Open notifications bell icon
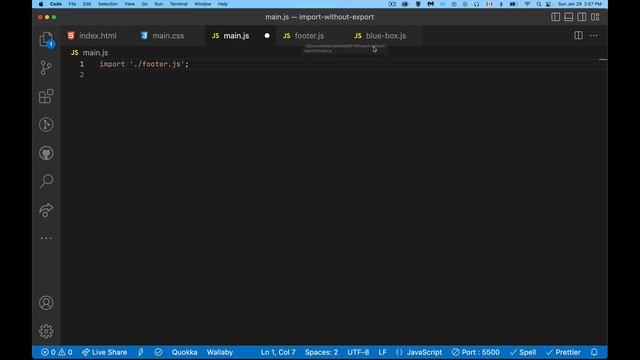 (594, 352)
